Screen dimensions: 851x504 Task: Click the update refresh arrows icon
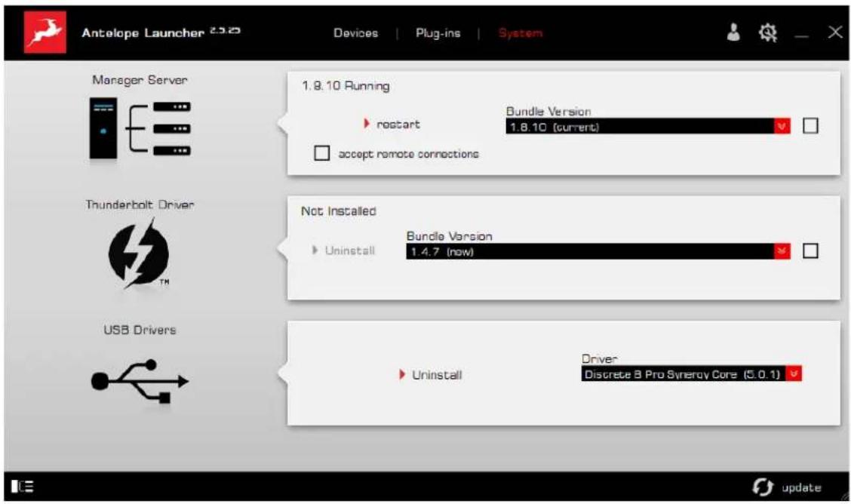[763, 487]
